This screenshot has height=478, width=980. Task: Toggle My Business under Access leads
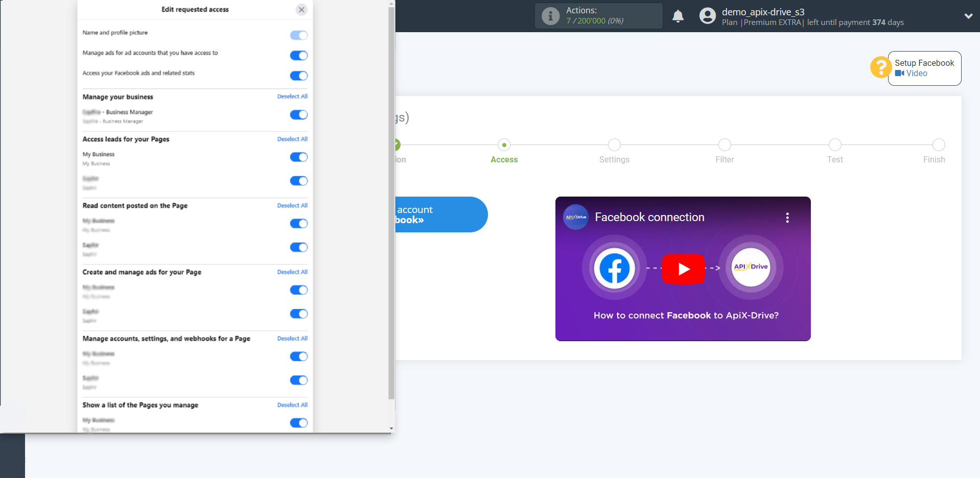299,157
